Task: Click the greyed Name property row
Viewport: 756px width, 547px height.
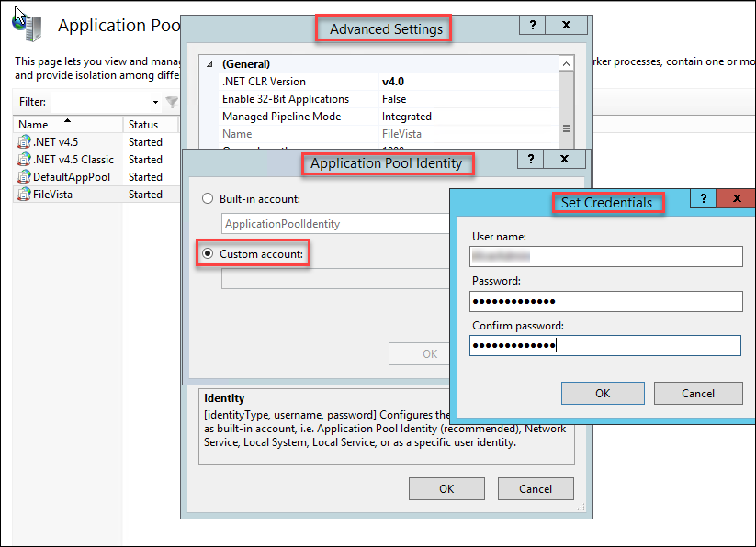Action: coord(389,133)
